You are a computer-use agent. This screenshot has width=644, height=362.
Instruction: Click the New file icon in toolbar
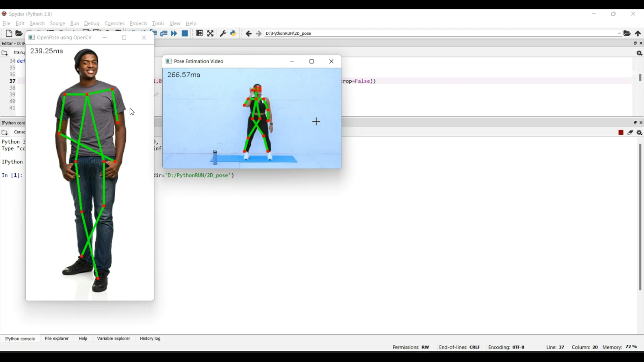pyautogui.click(x=9, y=33)
